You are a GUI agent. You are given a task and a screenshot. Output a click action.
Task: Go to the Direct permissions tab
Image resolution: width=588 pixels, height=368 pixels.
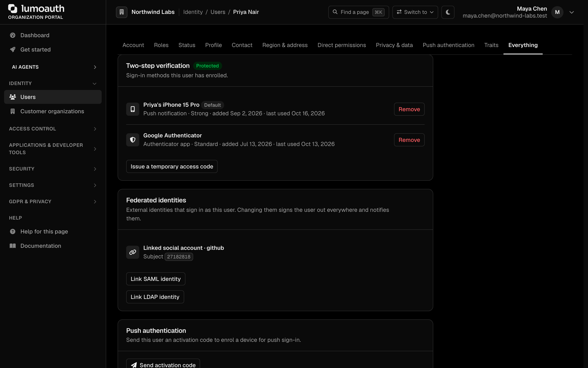342,45
